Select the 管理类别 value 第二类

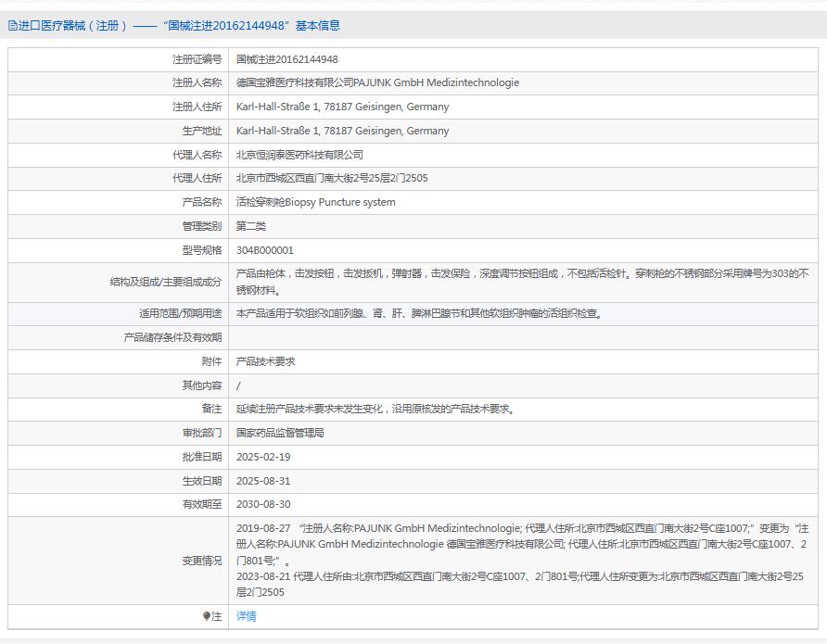point(250,226)
